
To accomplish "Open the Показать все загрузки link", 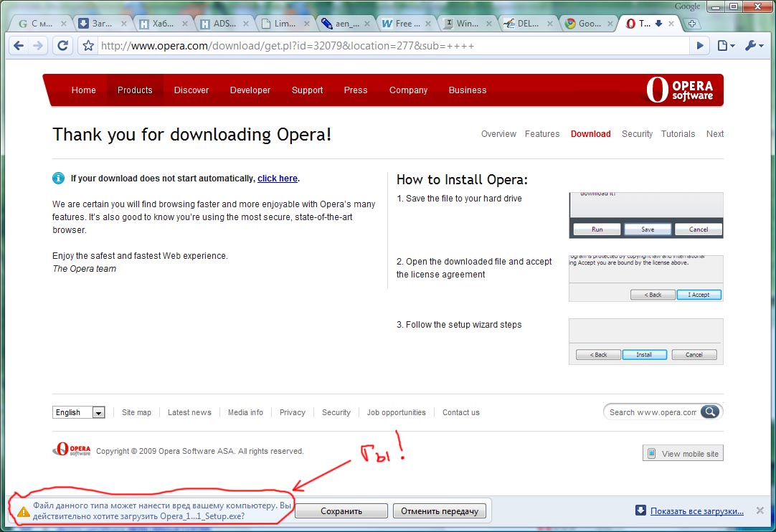I will pos(697,510).
